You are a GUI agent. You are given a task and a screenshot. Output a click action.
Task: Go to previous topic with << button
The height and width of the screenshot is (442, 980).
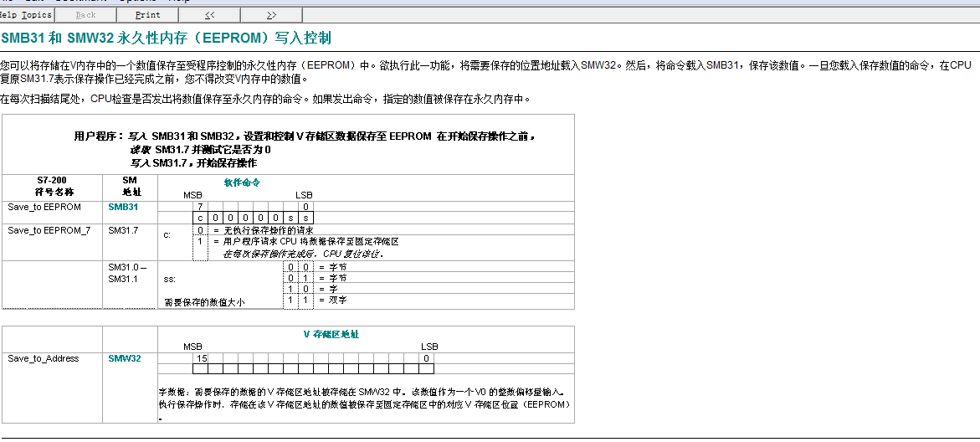pyautogui.click(x=208, y=15)
